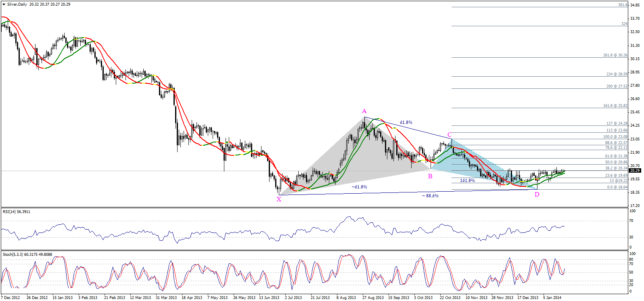Click the current price tag 20.29
The image size is (644, 301).
click(635, 171)
